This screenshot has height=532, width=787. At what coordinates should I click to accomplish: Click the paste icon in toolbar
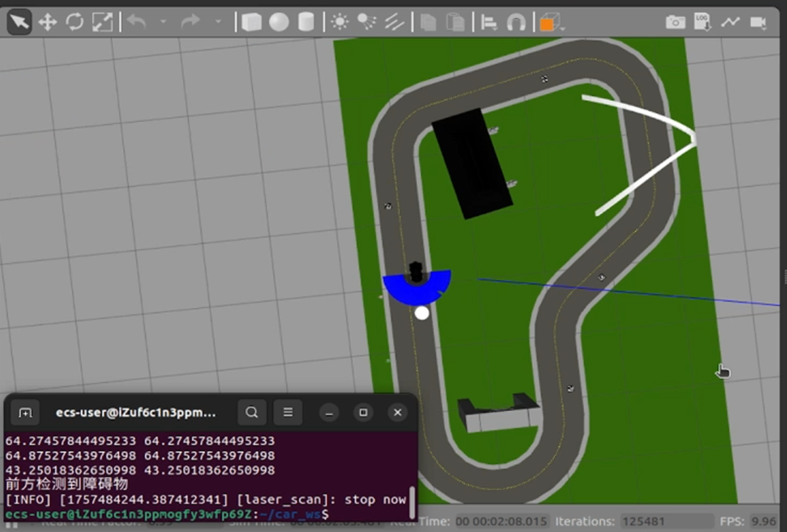456,22
